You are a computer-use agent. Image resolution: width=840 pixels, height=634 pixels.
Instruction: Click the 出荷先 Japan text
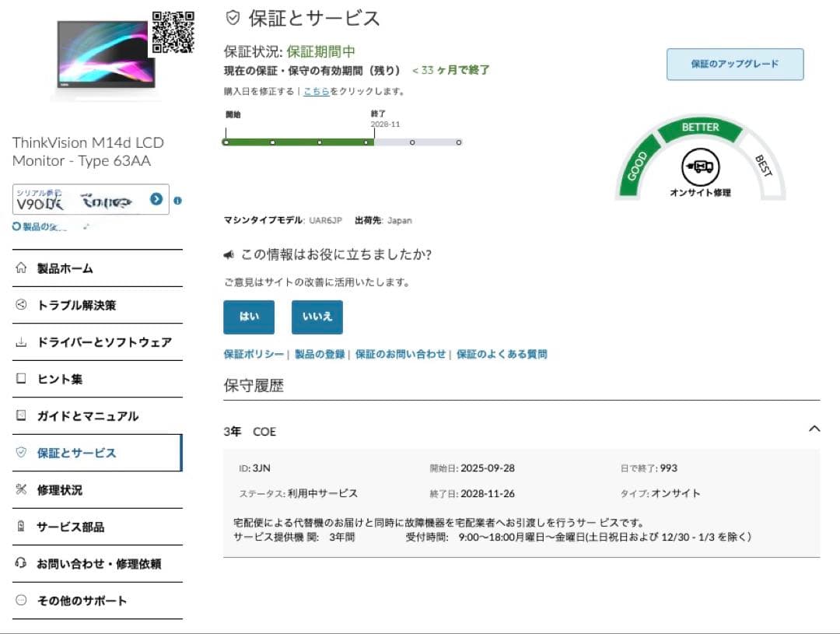pos(383,220)
